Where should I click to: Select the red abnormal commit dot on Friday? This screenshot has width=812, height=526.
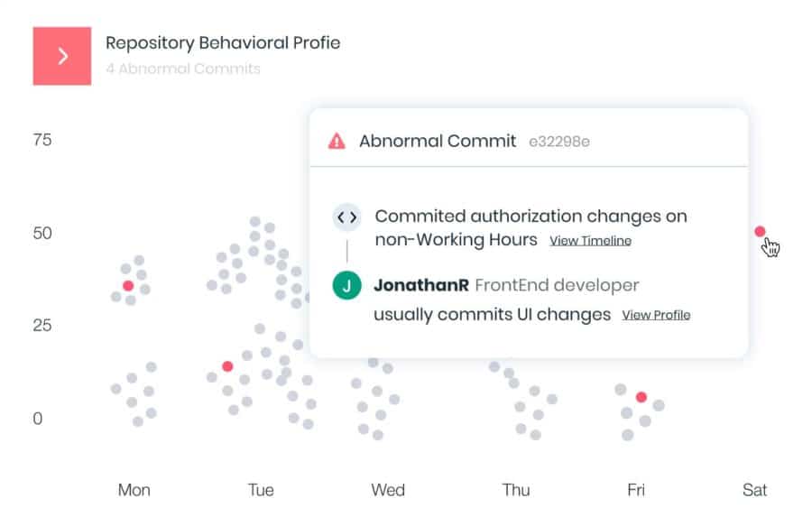tap(641, 397)
